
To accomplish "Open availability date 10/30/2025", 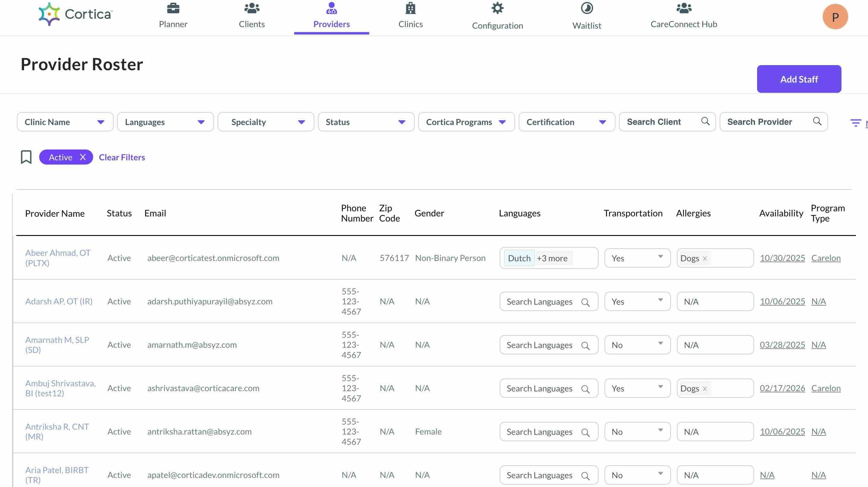I will point(782,258).
